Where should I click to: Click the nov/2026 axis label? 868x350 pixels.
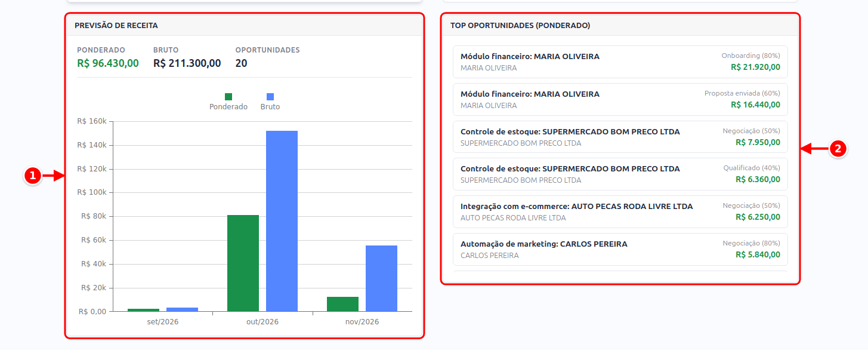coord(362,322)
